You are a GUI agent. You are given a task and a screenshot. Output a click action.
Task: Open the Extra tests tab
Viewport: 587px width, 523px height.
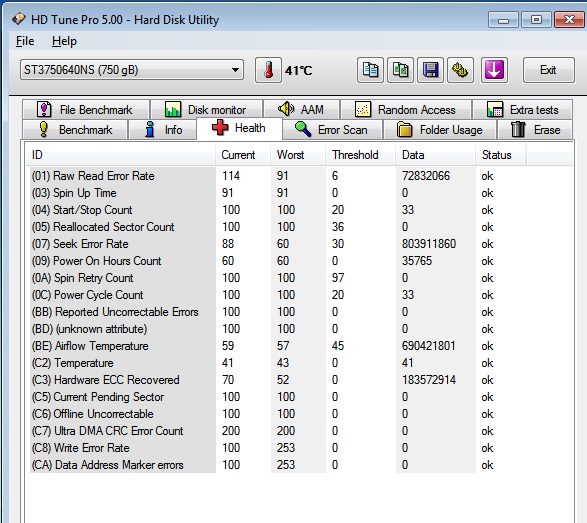[523, 110]
